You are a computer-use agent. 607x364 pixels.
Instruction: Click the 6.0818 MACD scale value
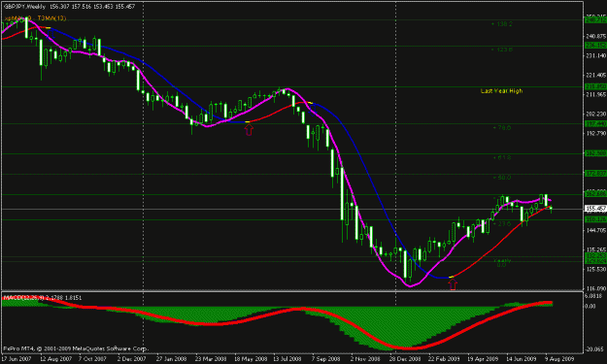coord(593,296)
